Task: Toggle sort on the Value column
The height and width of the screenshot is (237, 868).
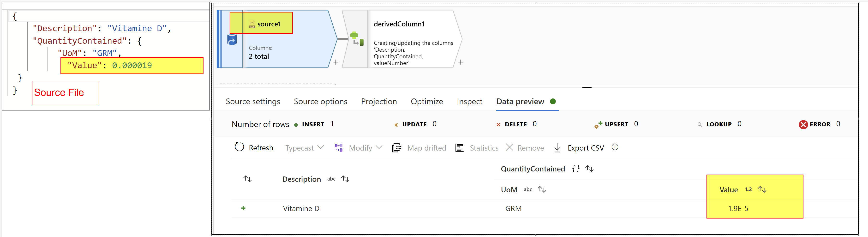Action: point(763,189)
